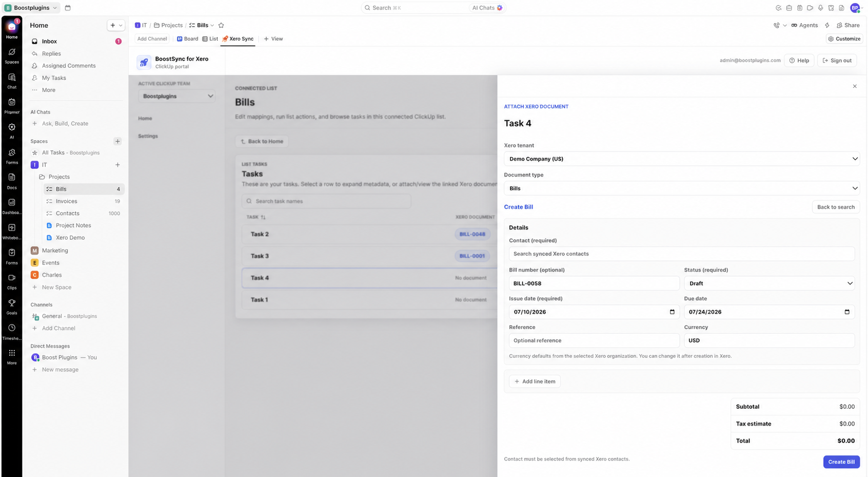Image resolution: width=868 pixels, height=477 pixels.
Task: Click the Search task names field
Action: pos(326,201)
